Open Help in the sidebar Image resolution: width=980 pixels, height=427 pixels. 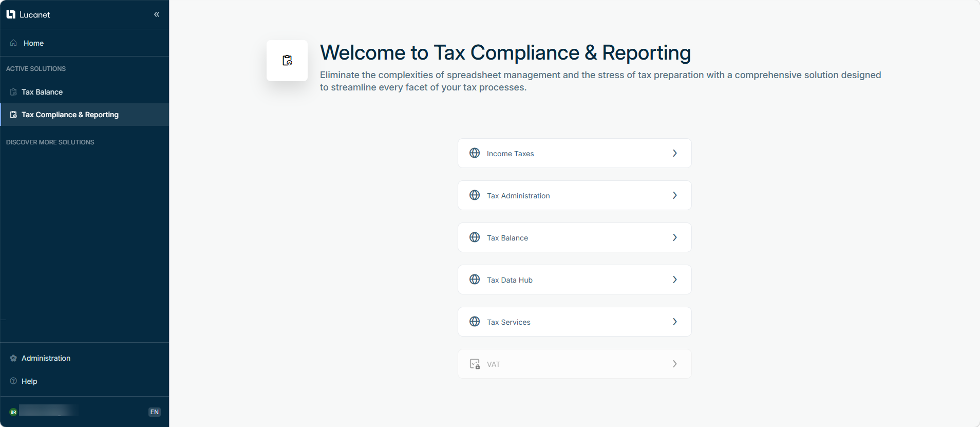pos(84,381)
